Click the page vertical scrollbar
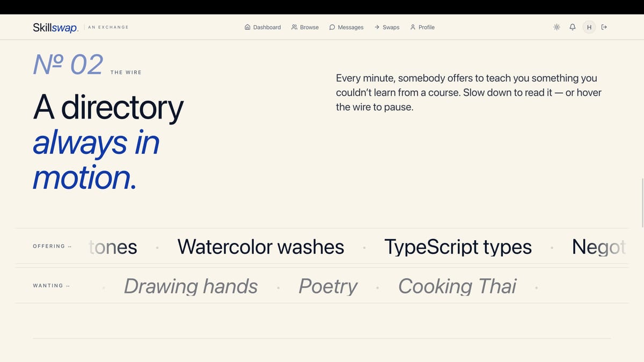The image size is (644, 362). tap(642, 203)
